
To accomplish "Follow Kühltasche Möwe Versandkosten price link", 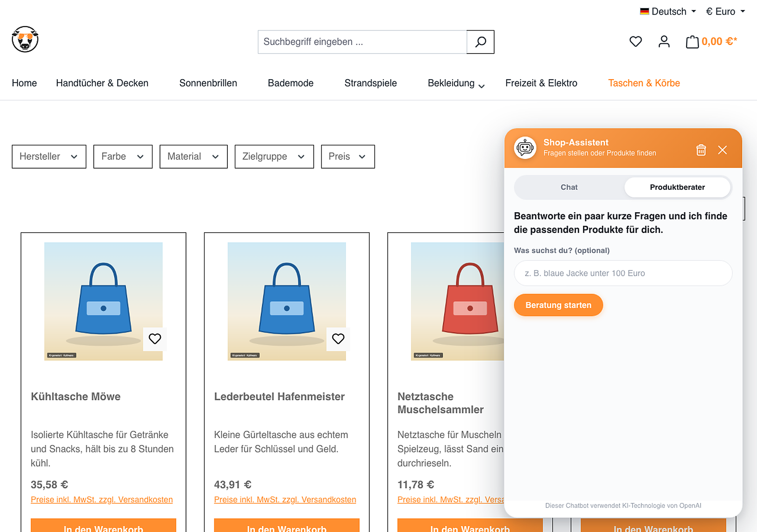I will point(102,500).
